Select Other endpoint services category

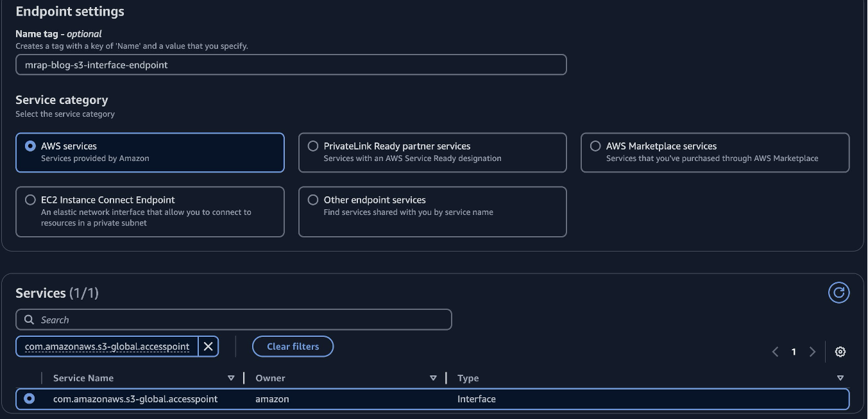tap(312, 200)
